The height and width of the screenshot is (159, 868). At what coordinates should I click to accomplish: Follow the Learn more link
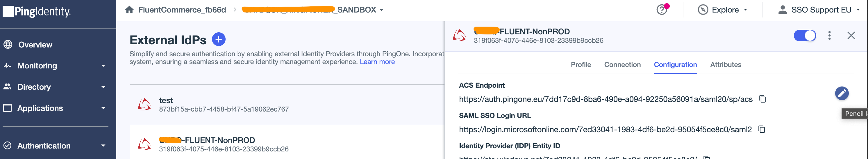tap(377, 62)
